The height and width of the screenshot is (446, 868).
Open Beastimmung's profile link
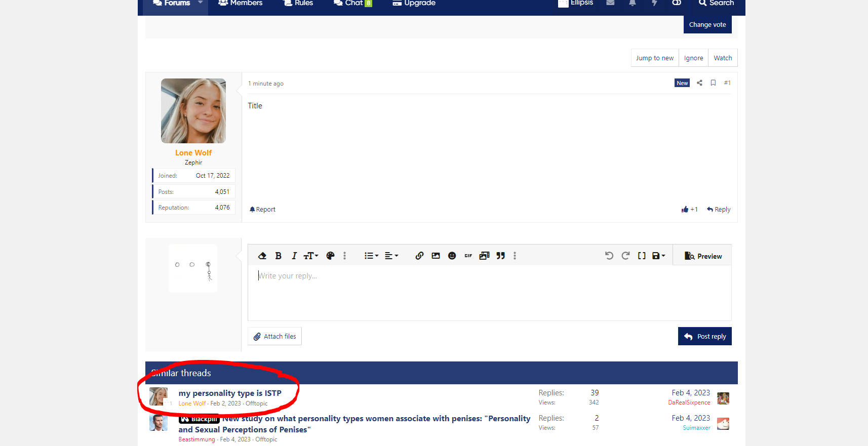[196, 439]
